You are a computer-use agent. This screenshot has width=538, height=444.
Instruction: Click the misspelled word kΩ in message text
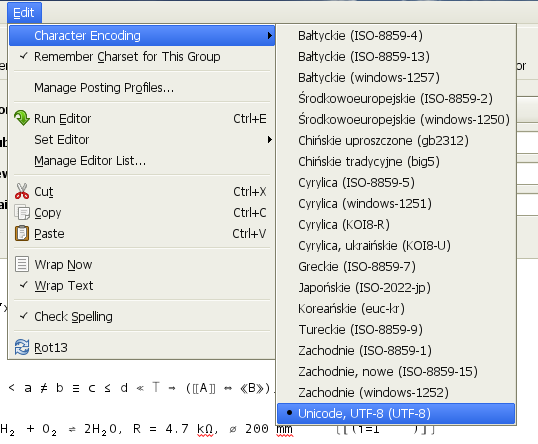[x=205, y=429]
